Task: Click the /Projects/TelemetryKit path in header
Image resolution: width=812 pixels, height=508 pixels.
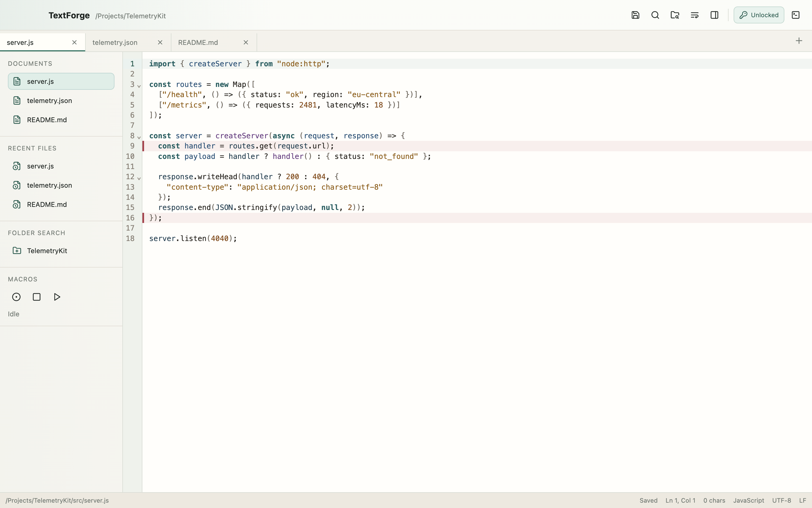Action: [x=131, y=16]
